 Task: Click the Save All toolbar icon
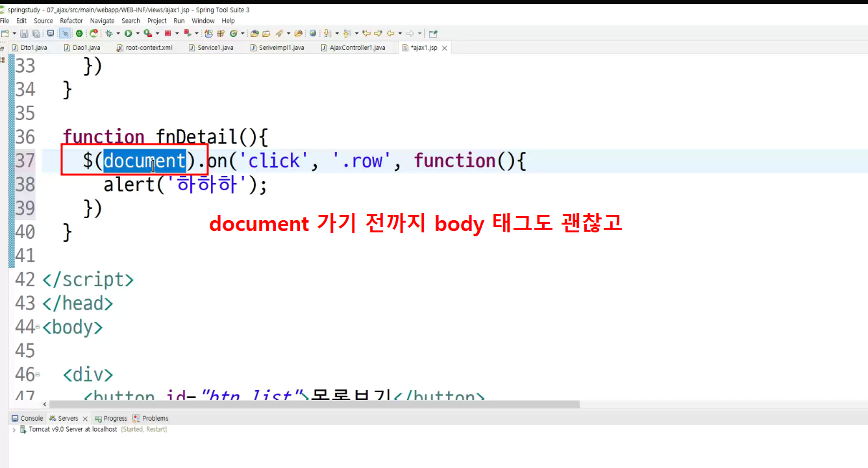pyautogui.click(x=36, y=33)
